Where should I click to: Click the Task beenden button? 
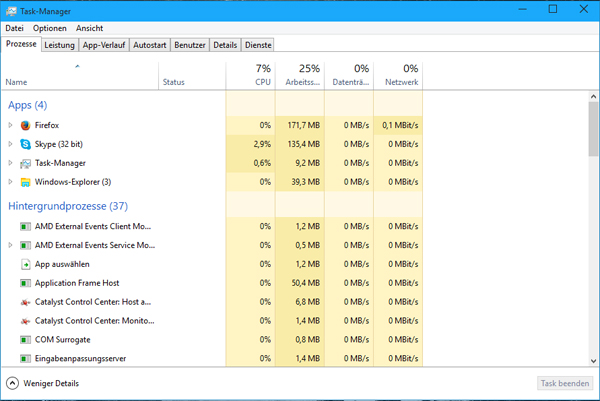click(x=565, y=383)
